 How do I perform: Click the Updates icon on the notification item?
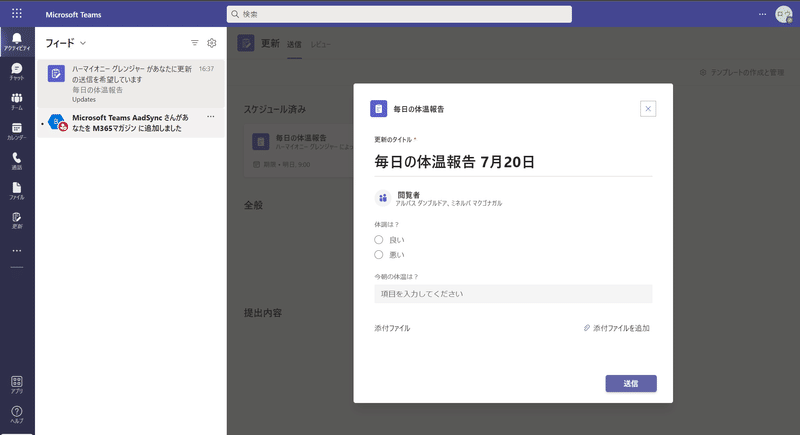coord(56,73)
